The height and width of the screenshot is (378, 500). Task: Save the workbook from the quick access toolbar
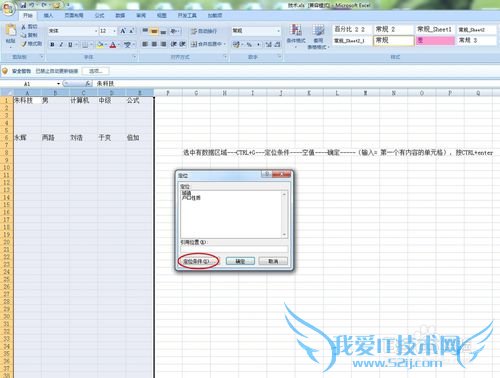[x=23, y=5]
